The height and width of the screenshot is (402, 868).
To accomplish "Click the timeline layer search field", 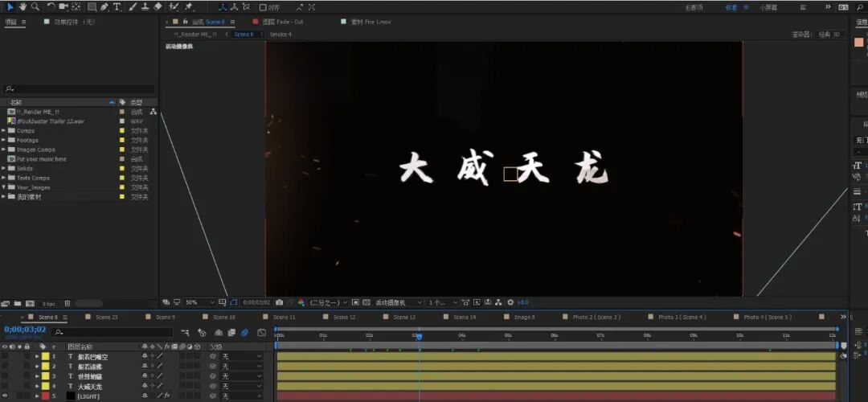I will point(113,332).
